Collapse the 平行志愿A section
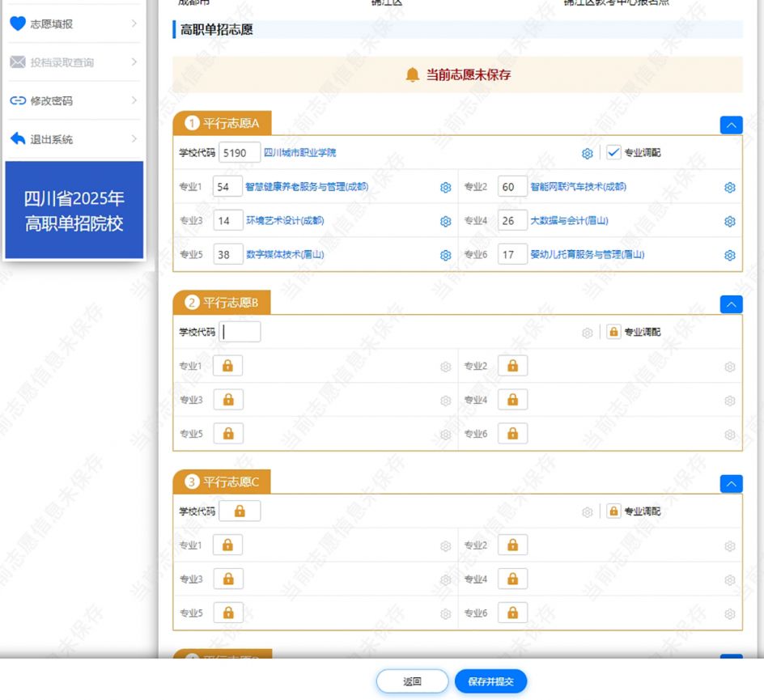 [731, 125]
